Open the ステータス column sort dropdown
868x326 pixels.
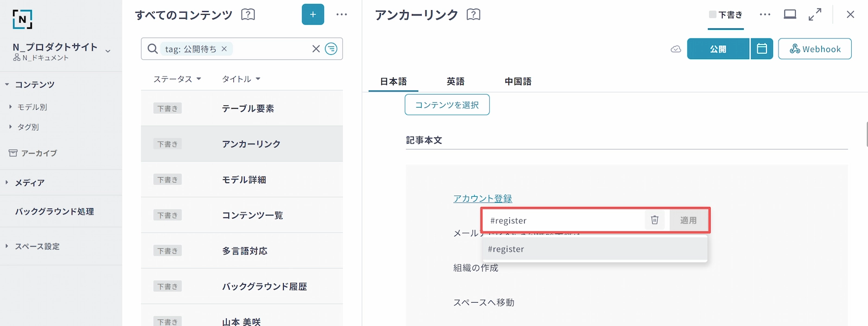click(x=177, y=79)
